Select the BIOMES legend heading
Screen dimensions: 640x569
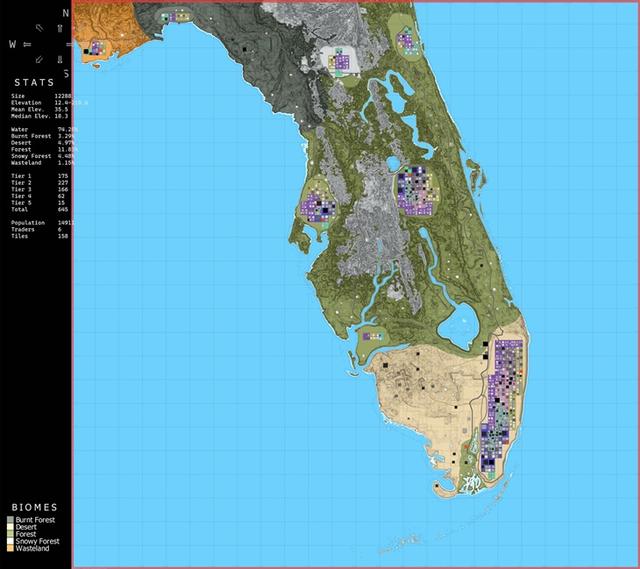(34, 507)
